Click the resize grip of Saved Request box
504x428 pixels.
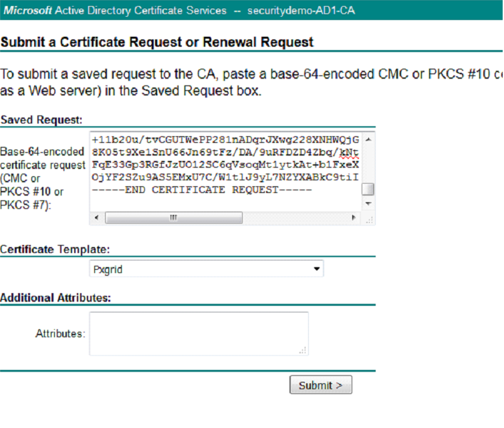click(x=369, y=218)
